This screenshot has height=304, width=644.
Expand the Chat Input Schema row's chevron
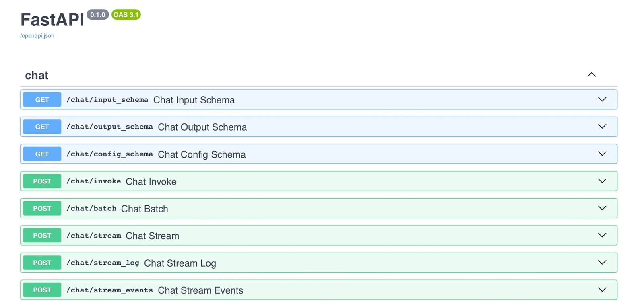tap(602, 99)
